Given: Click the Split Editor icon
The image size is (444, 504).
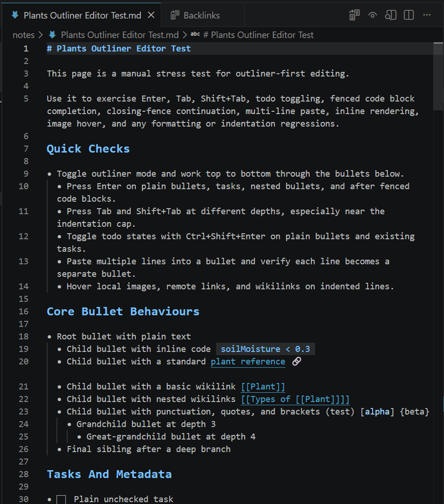Looking at the screenshot, I should pos(409,15).
